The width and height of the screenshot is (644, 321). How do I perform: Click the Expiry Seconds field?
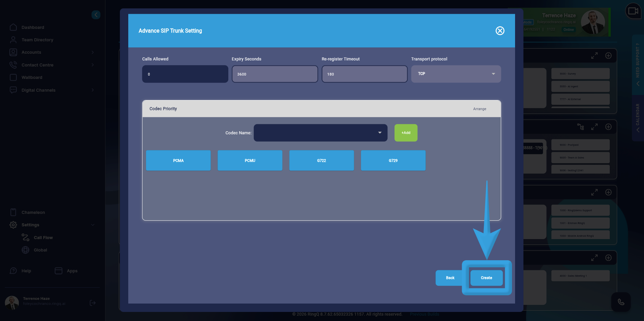[275, 74]
